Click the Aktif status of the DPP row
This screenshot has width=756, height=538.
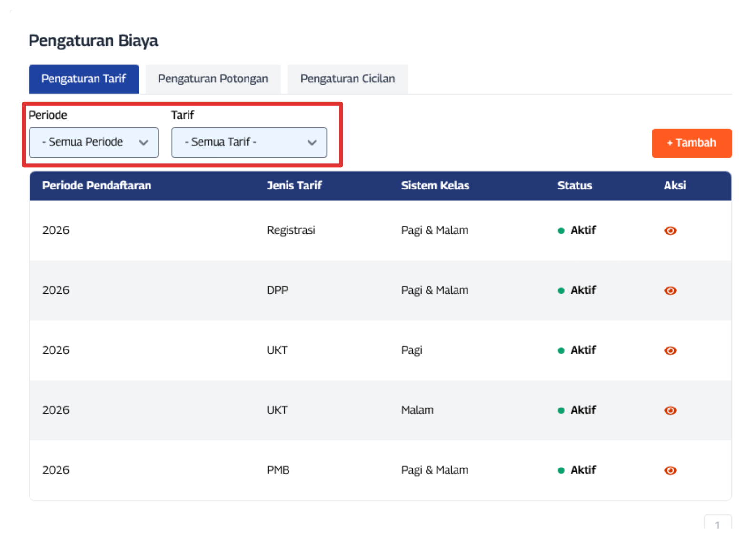coord(582,290)
